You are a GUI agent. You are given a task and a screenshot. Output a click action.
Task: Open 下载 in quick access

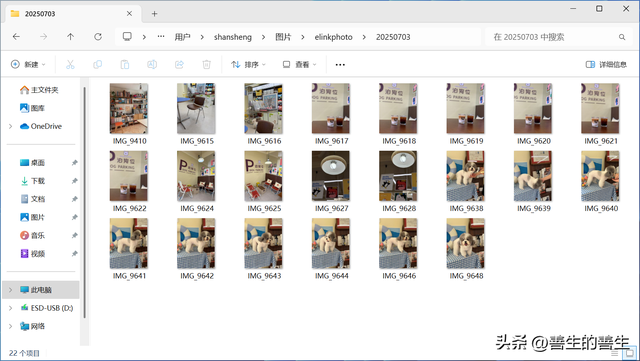point(33,181)
